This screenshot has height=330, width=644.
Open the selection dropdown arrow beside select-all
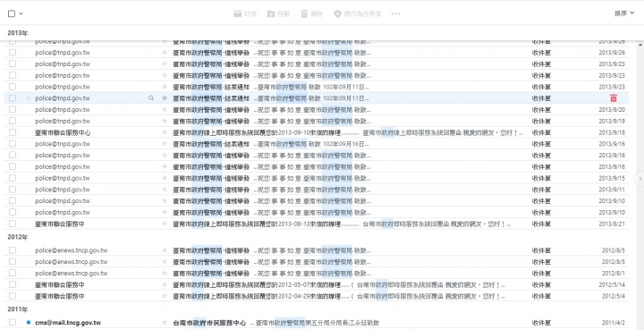(x=21, y=13)
